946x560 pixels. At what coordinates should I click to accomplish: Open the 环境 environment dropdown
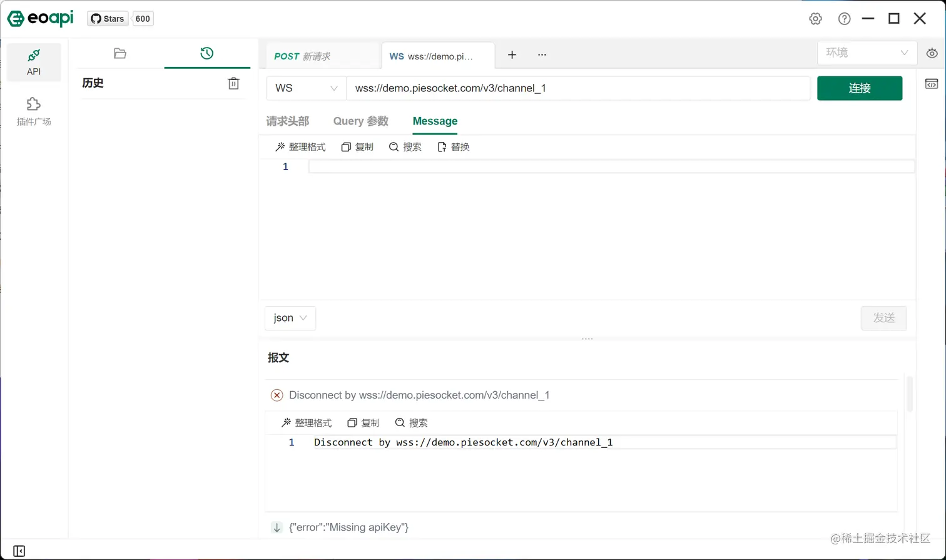tap(867, 53)
